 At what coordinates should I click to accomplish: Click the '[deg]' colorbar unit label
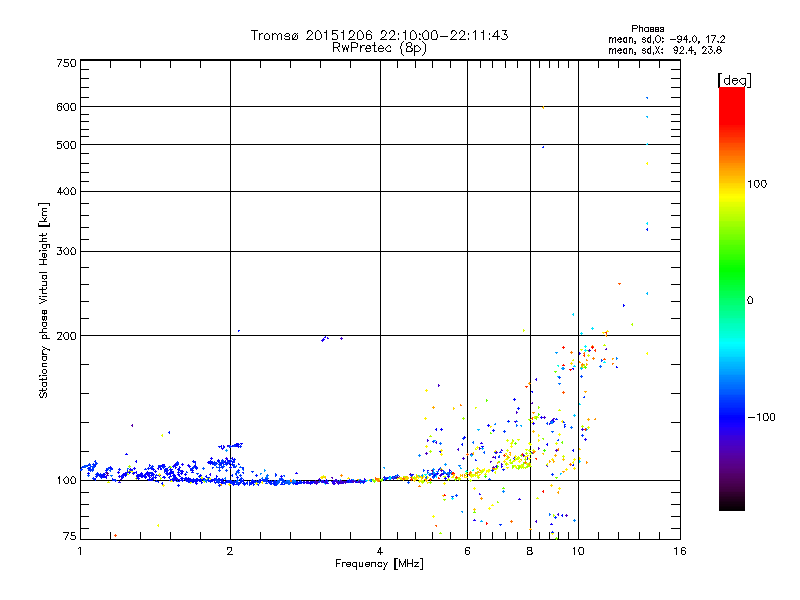point(734,80)
